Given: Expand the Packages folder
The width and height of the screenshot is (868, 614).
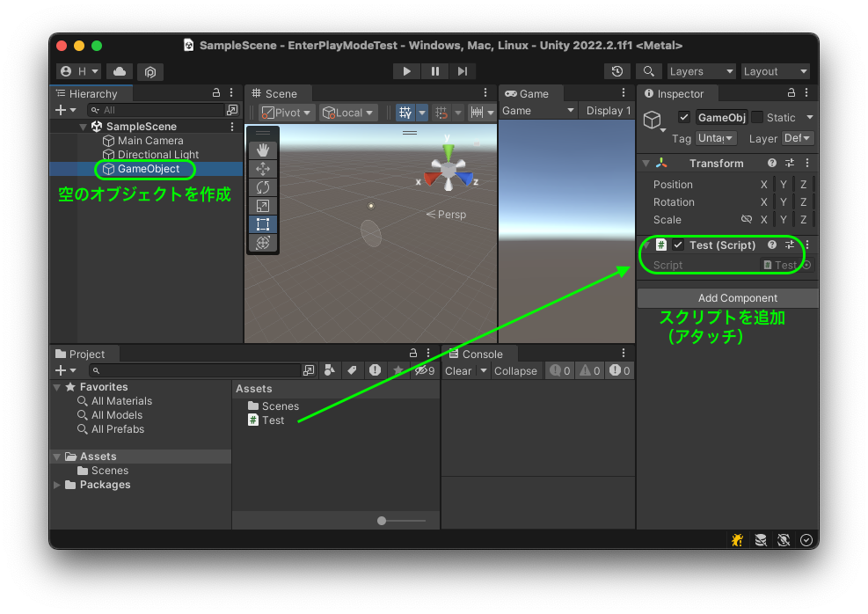Looking at the screenshot, I should [x=56, y=485].
